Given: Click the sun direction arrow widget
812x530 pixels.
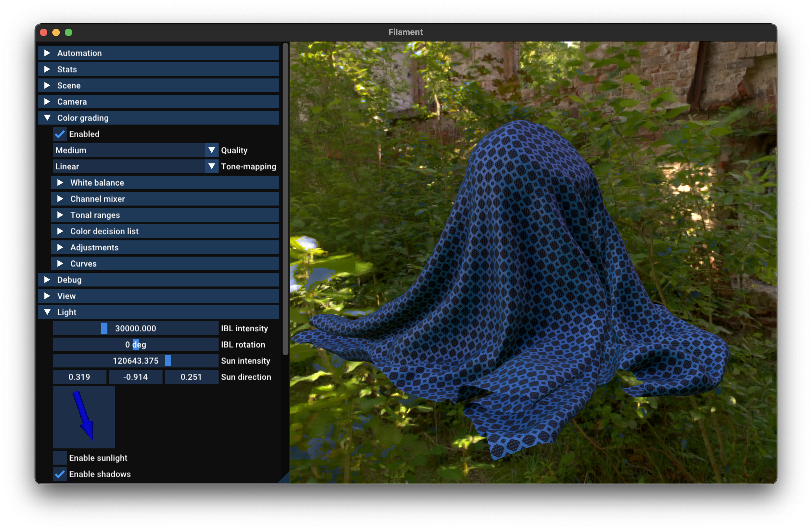Looking at the screenshot, I should (84, 417).
